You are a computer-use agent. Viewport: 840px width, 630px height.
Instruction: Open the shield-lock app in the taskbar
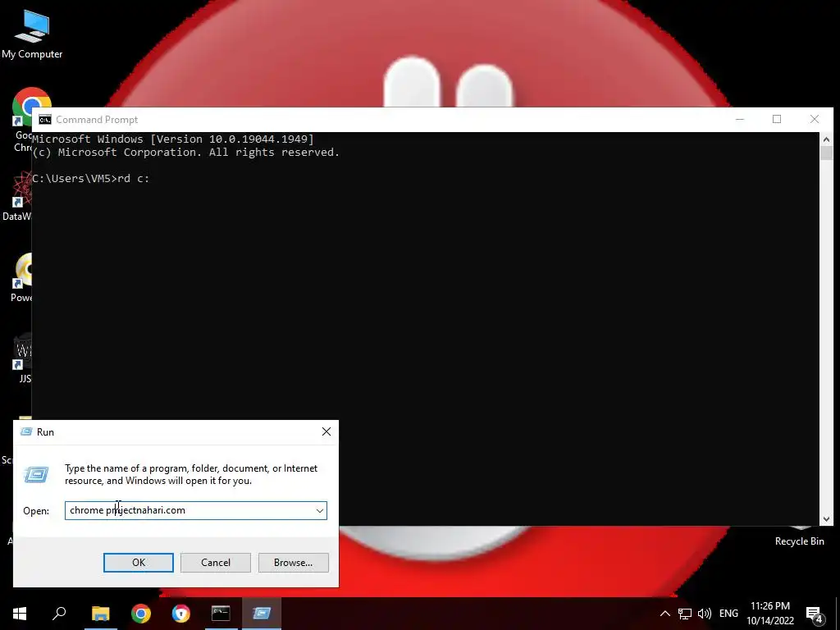click(x=181, y=614)
